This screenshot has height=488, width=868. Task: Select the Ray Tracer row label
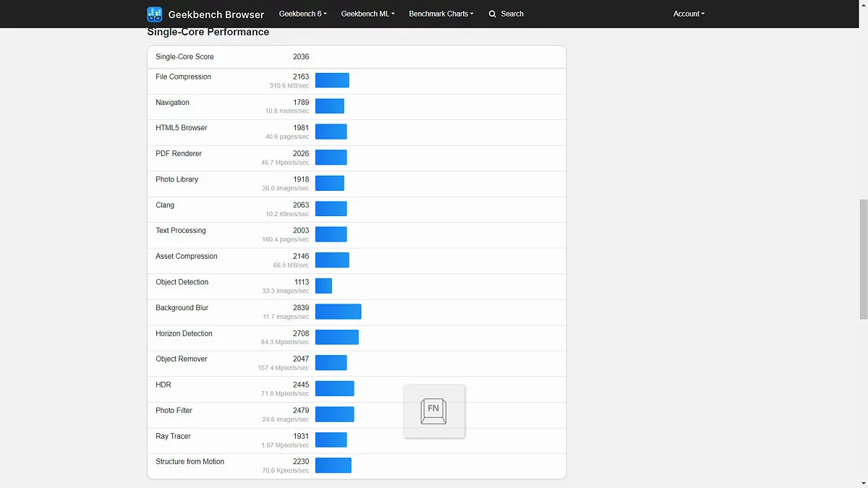pos(173,436)
